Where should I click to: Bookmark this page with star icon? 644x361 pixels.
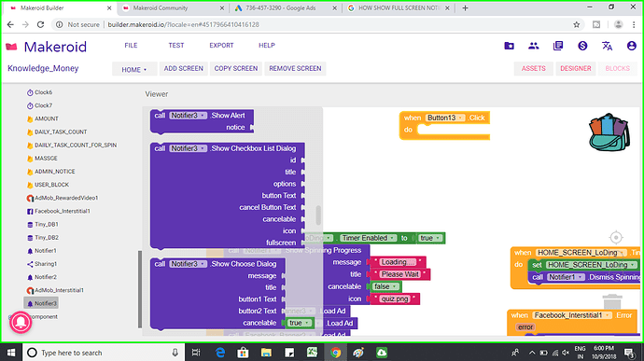coord(576,24)
